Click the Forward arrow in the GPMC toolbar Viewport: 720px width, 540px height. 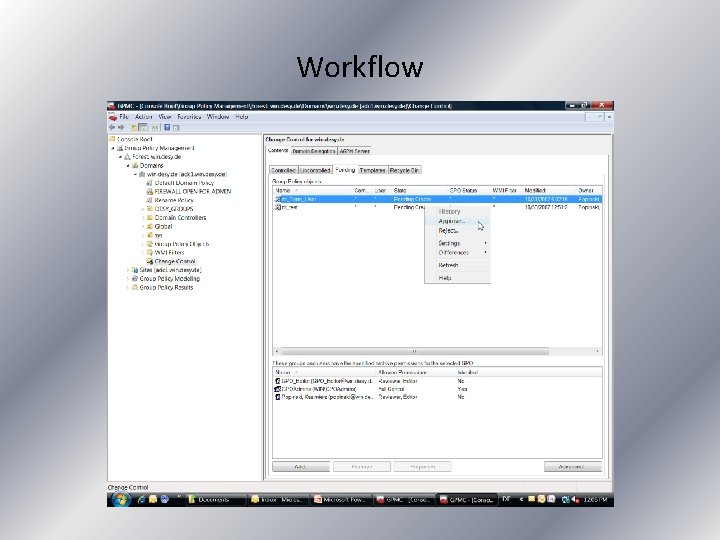click(x=121, y=128)
